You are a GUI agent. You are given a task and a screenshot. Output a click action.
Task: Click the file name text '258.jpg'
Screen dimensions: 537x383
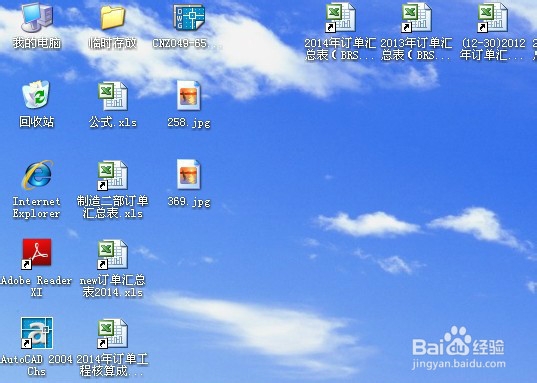tap(189, 123)
